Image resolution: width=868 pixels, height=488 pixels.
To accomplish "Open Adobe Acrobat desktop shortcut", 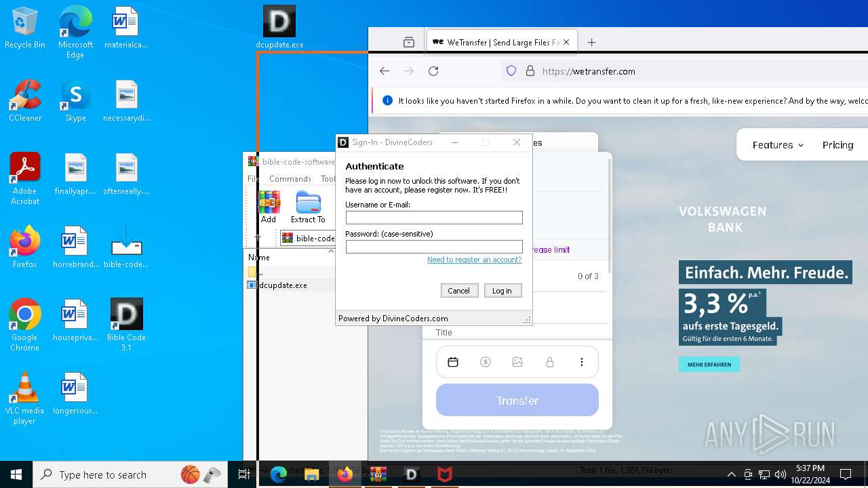I will click(25, 179).
